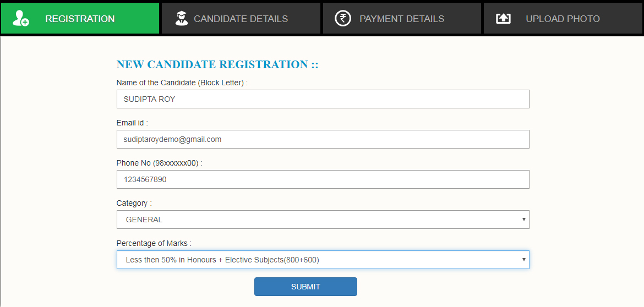This screenshot has height=307, width=644.
Task: Go to the Payment Details tab label
Action: point(402,19)
